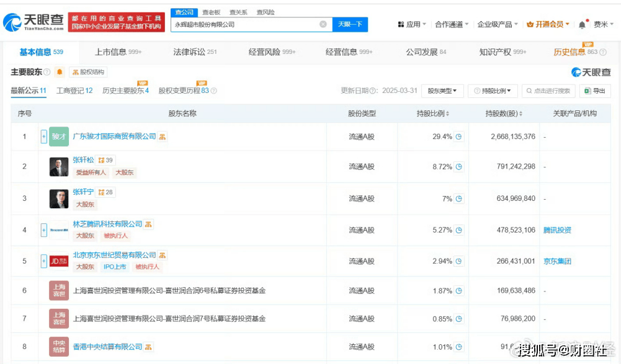Click the 天眼一下 search button

click(x=350, y=25)
